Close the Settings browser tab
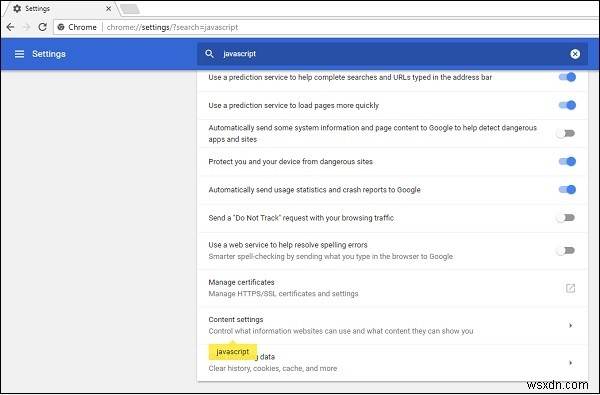The width and height of the screenshot is (600, 395). tap(109, 8)
